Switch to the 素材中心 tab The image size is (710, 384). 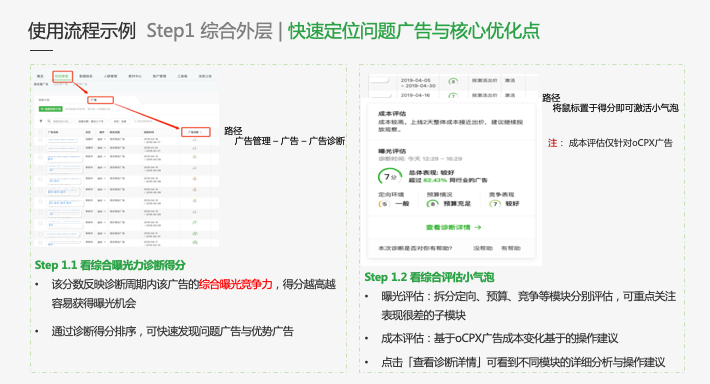pyautogui.click(x=135, y=76)
